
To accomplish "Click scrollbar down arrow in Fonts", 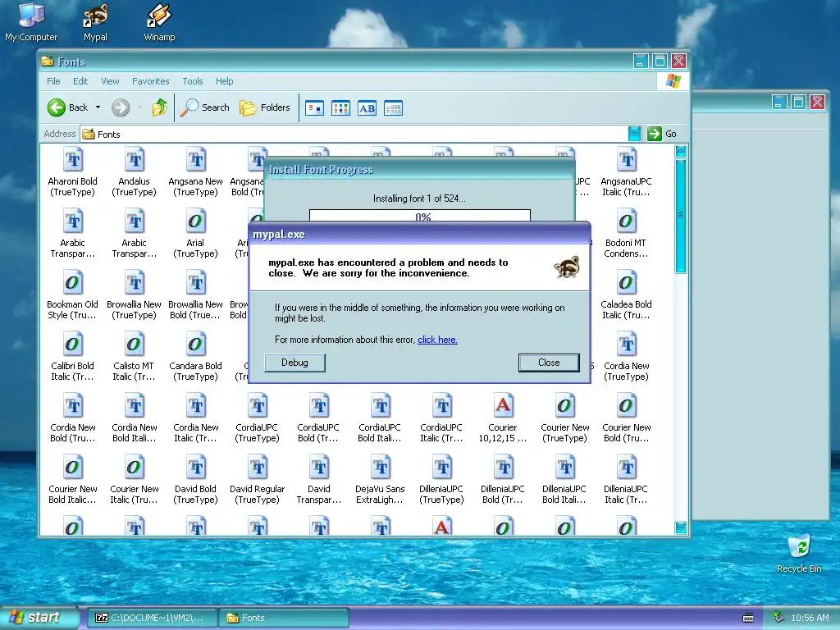I will pyautogui.click(x=680, y=527).
